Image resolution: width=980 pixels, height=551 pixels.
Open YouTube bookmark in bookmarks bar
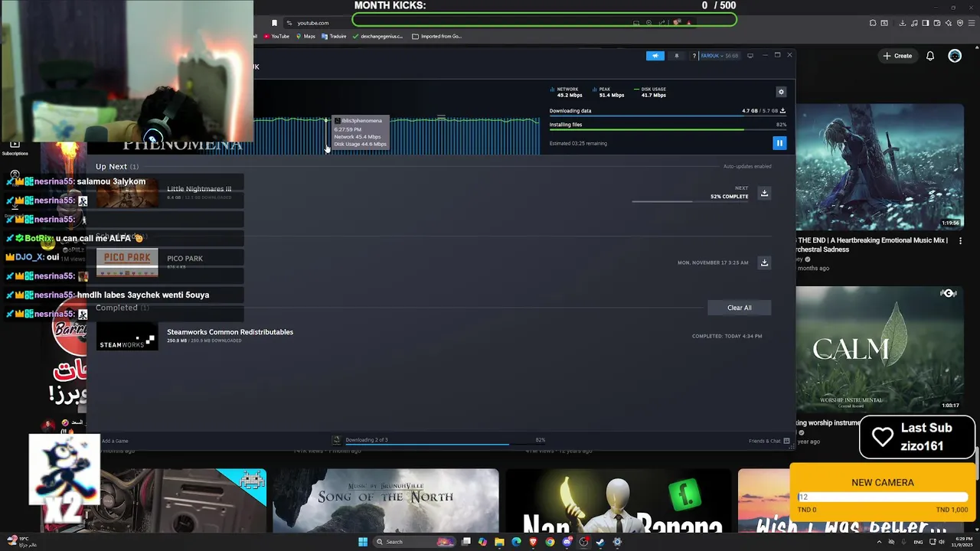276,36
